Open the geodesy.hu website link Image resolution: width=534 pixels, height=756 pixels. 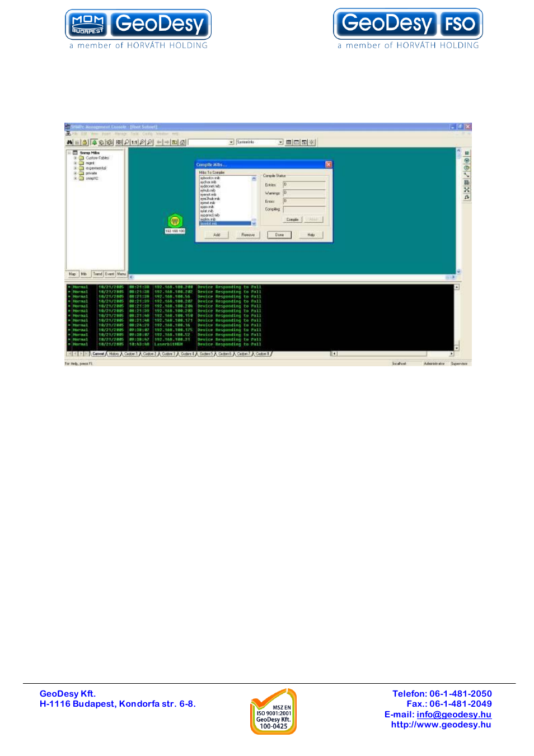[441, 725]
